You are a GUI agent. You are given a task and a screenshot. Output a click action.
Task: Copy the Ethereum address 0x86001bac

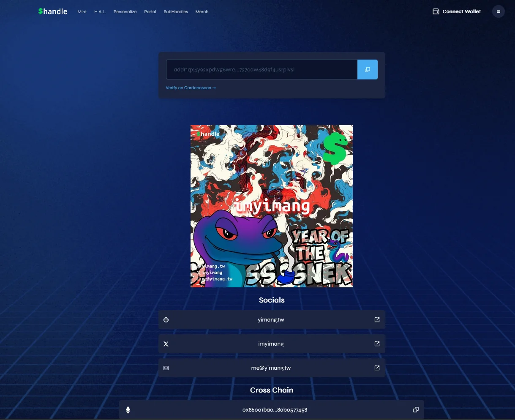click(x=416, y=410)
